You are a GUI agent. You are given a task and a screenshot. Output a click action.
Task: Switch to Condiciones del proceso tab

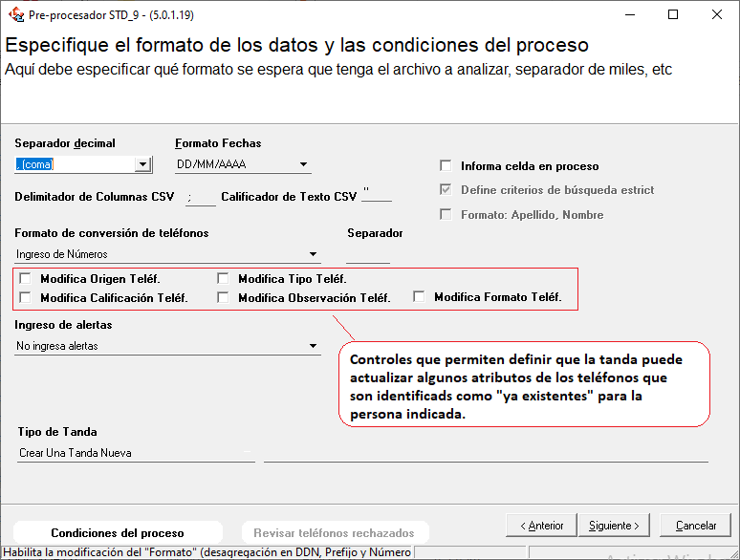pos(118,533)
